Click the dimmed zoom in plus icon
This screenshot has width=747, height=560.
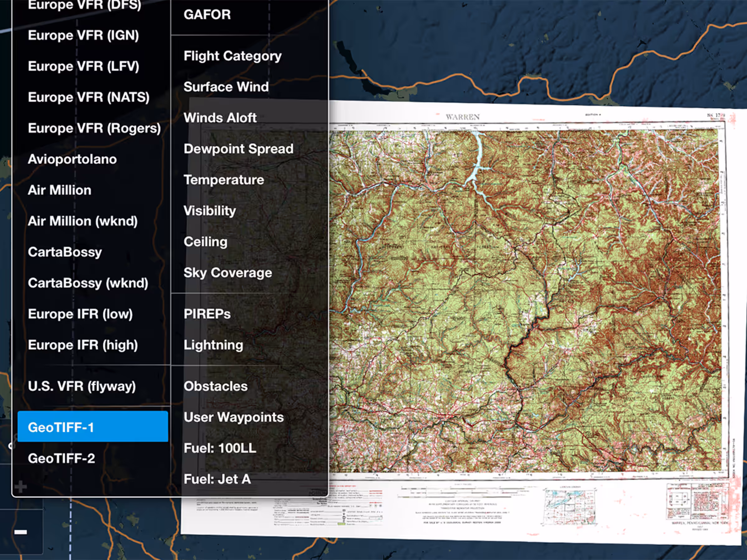[x=21, y=486]
